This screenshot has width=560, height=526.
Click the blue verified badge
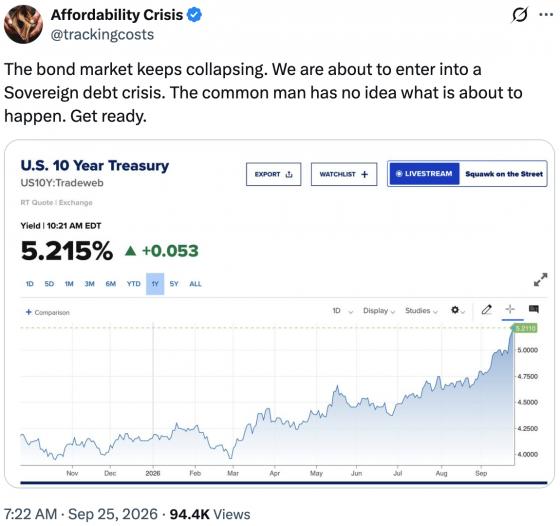tap(195, 15)
